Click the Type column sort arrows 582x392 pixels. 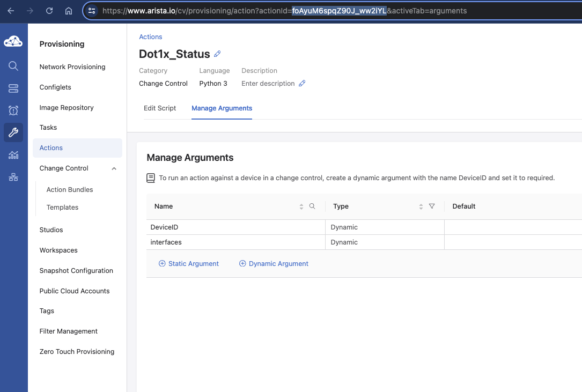(421, 206)
